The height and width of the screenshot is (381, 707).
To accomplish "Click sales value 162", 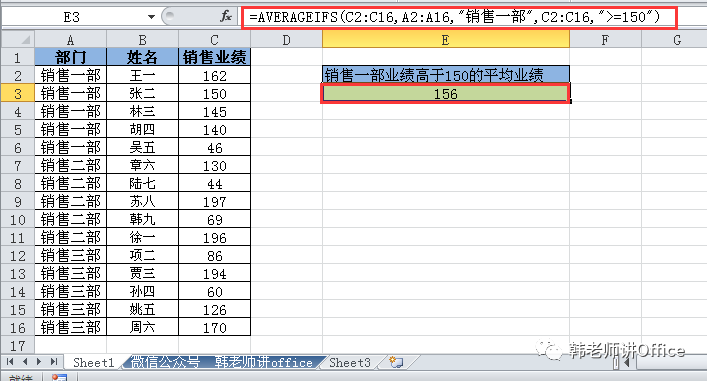I will coord(215,75).
